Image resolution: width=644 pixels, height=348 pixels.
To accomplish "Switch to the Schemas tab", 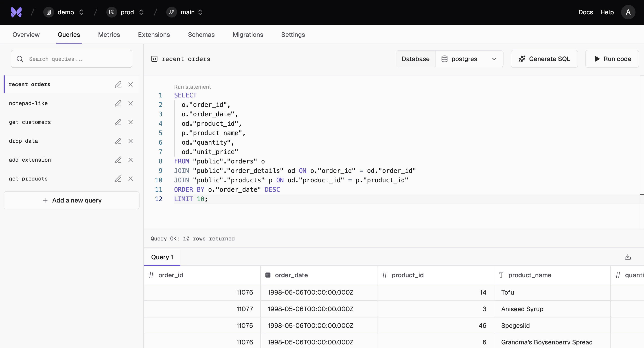I will [201, 35].
